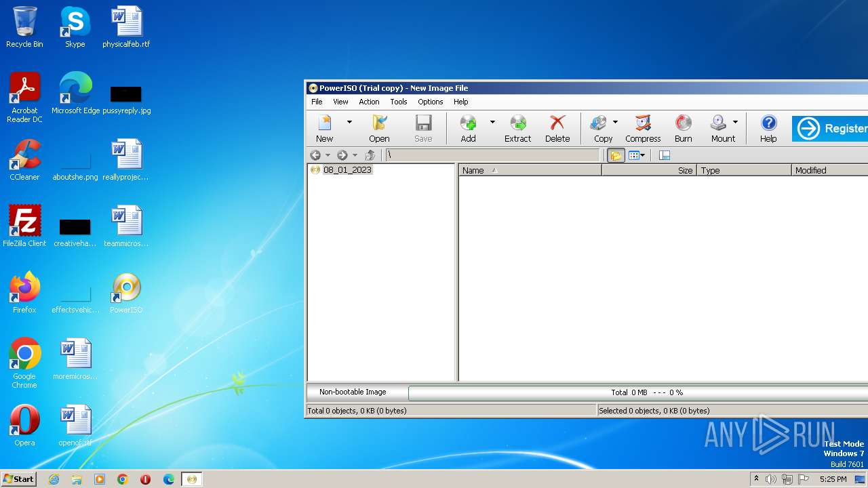The height and width of the screenshot is (488, 868).
Task: Sort by the Type column header
Action: (x=744, y=170)
